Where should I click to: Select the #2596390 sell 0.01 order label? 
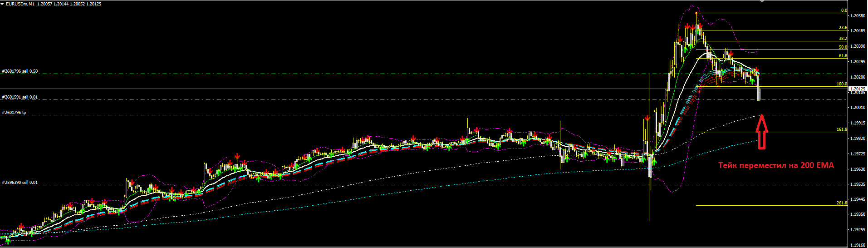(x=20, y=183)
